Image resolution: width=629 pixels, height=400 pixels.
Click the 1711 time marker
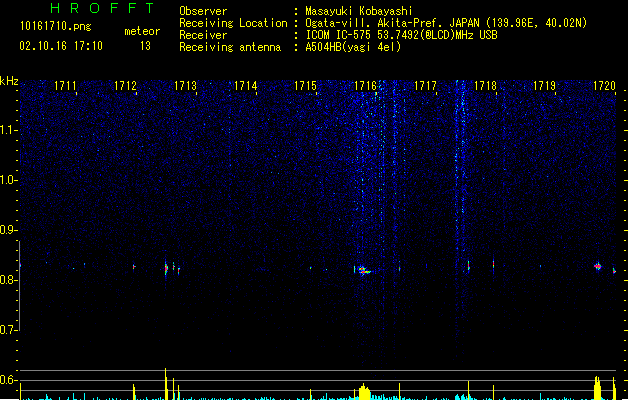tap(65, 86)
